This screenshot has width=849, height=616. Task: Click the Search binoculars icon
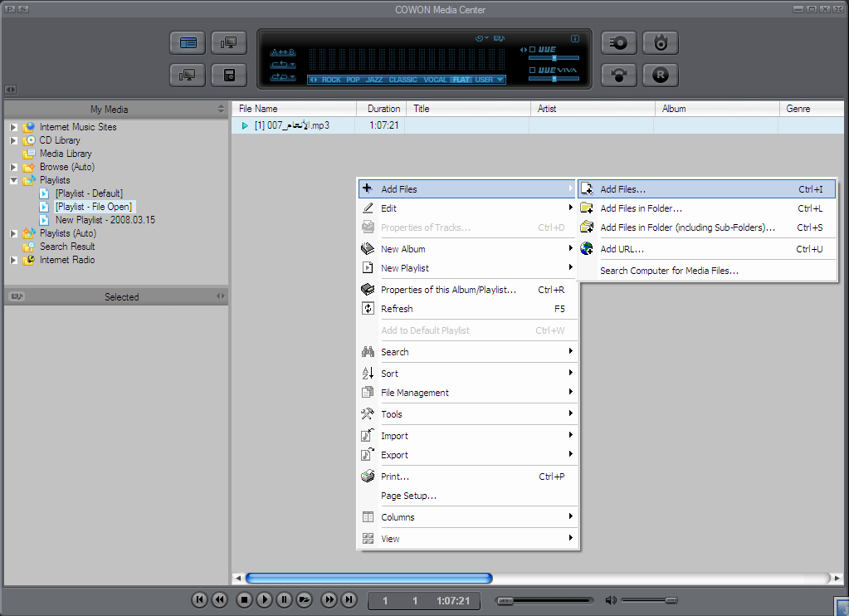click(368, 352)
